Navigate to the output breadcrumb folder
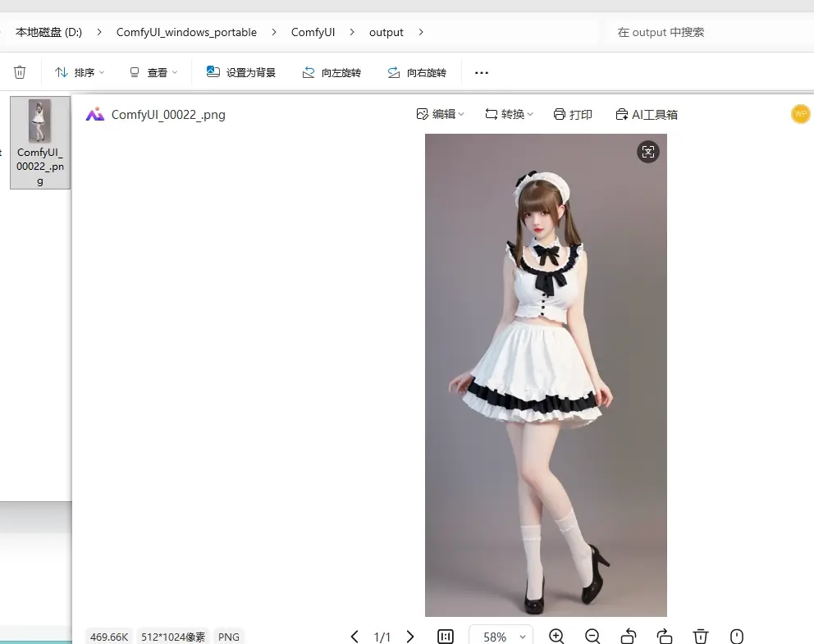The image size is (814, 644). pyautogui.click(x=386, y=32)
